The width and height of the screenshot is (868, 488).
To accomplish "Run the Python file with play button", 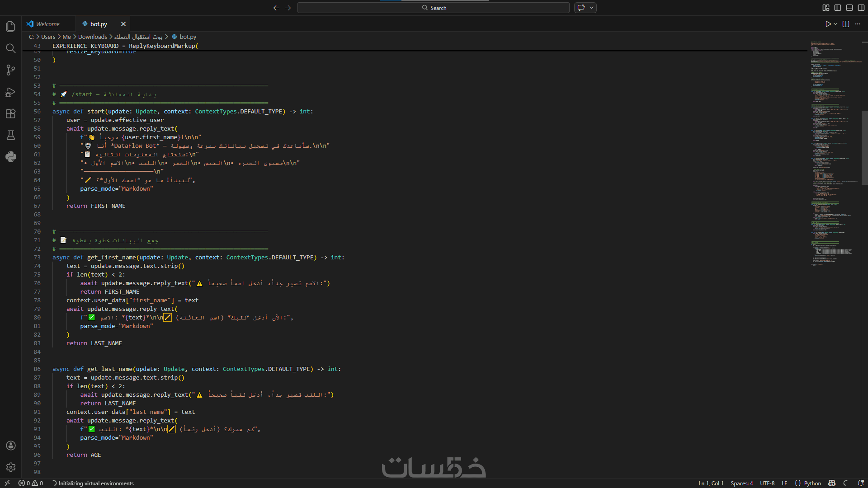I will (x=828, y=24).
